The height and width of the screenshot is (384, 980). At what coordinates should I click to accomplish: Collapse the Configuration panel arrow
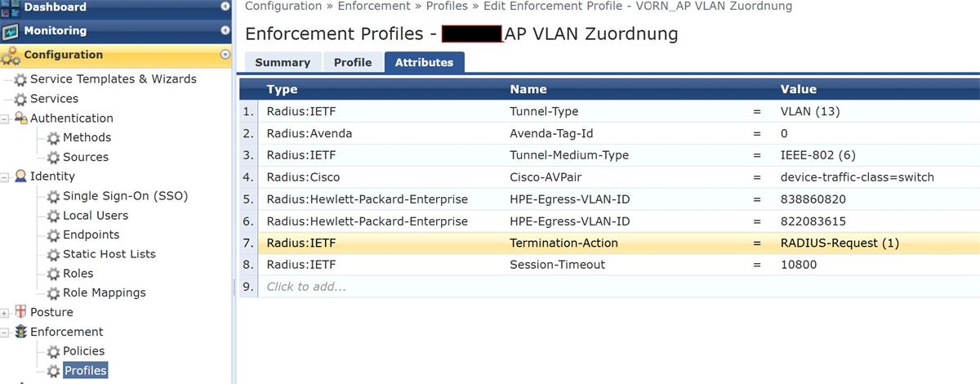[x=225, y=55]
